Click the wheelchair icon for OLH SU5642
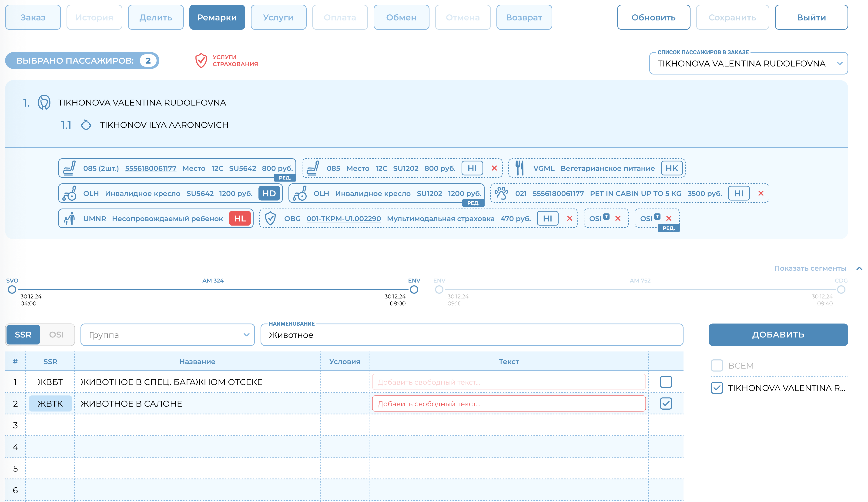 70,193
